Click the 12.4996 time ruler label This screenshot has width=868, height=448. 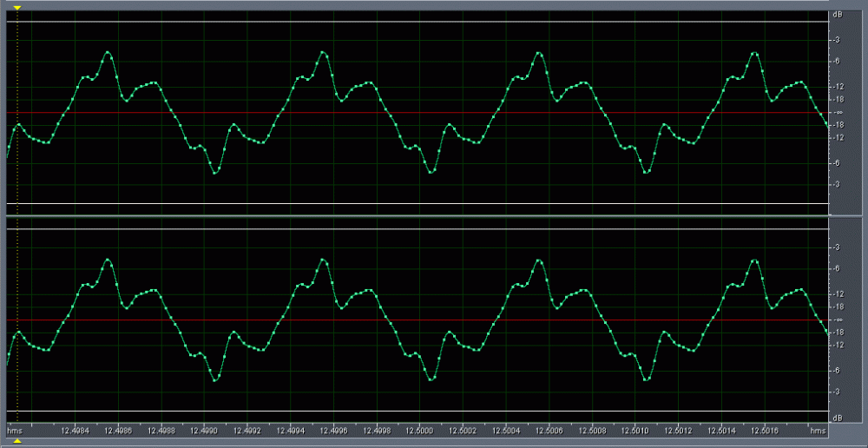[333, 430]
